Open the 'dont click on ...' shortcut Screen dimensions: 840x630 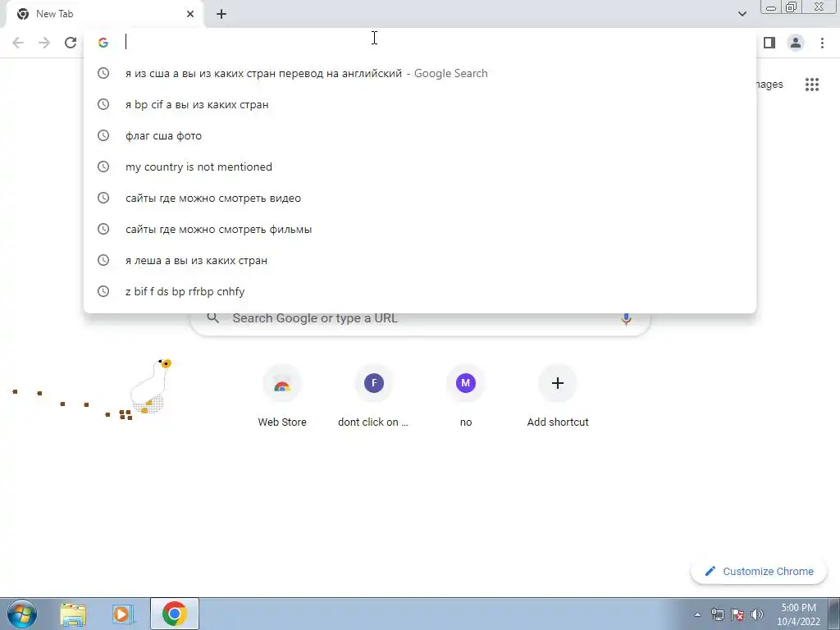point(373,395)
